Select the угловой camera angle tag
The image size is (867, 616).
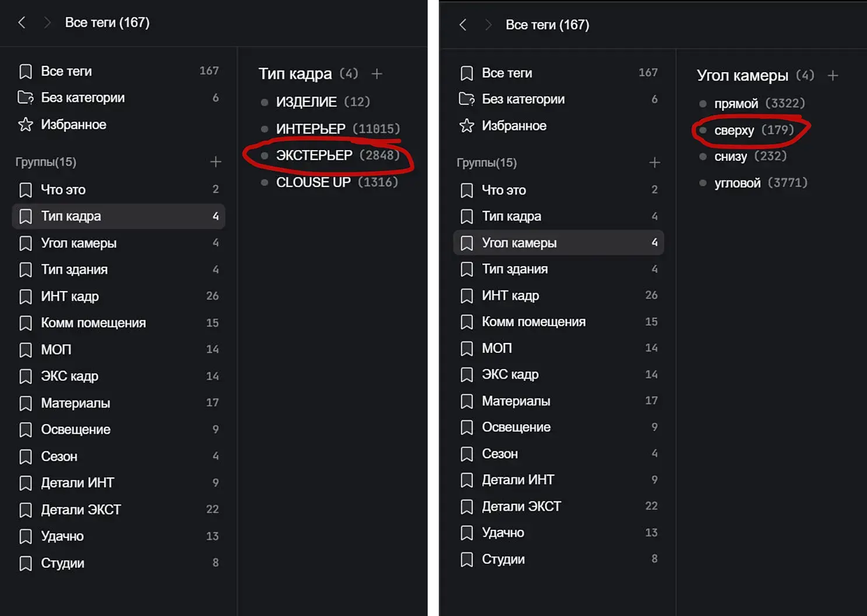pos(737,183)
